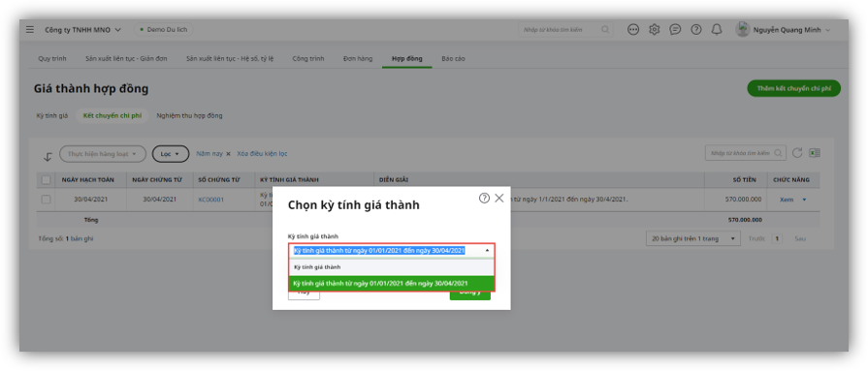Screen dimensions: 868x371
Task: Click the SỐ CHỨNG TỪ column header
Action: click(x=218, y=180)
